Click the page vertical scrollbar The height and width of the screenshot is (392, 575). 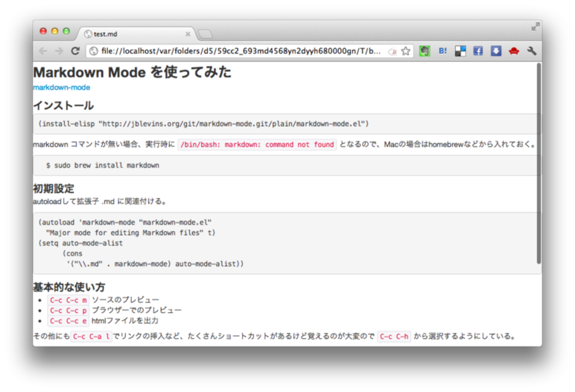click(x=538, y=164)
